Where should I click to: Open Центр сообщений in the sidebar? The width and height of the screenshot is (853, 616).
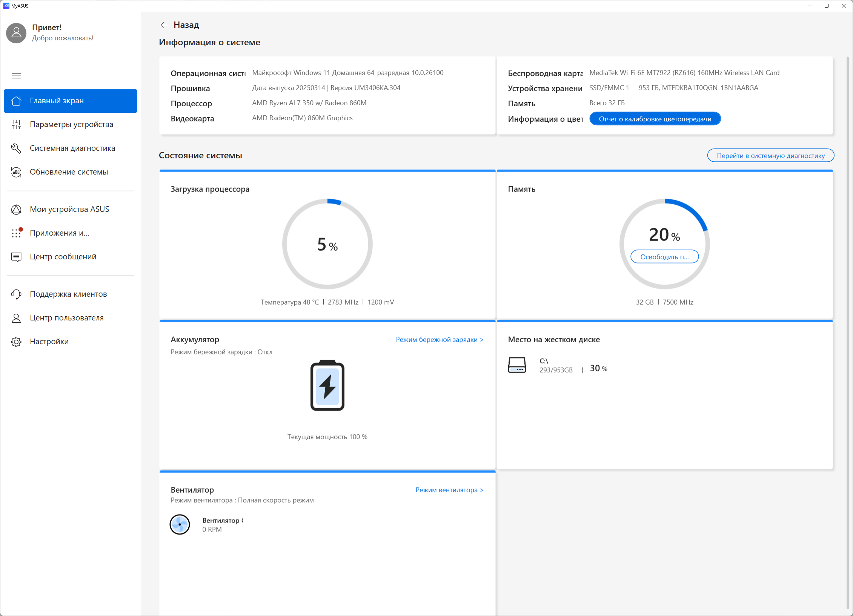(63, 257)
